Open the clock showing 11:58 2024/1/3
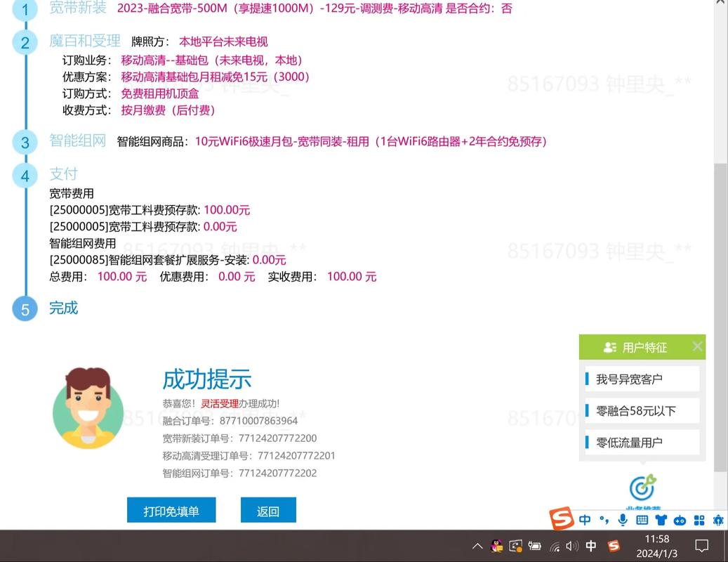 657,547
